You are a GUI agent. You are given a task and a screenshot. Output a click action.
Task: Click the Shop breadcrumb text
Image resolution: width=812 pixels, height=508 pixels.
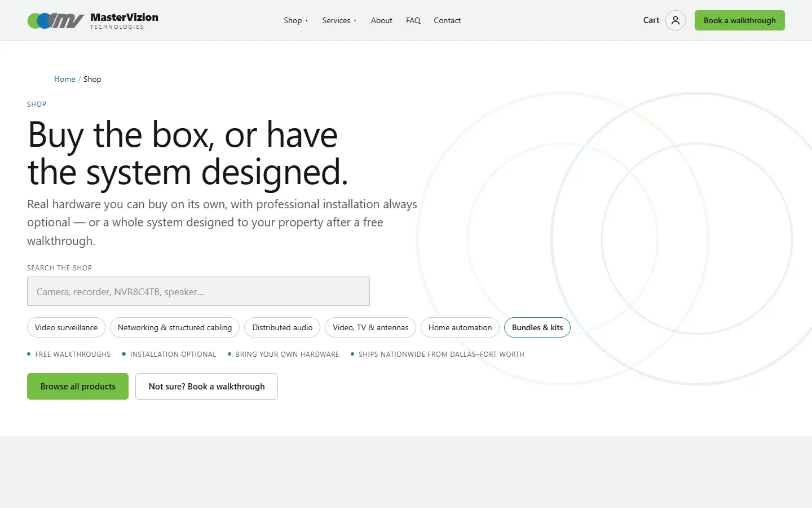click(92, 79)
